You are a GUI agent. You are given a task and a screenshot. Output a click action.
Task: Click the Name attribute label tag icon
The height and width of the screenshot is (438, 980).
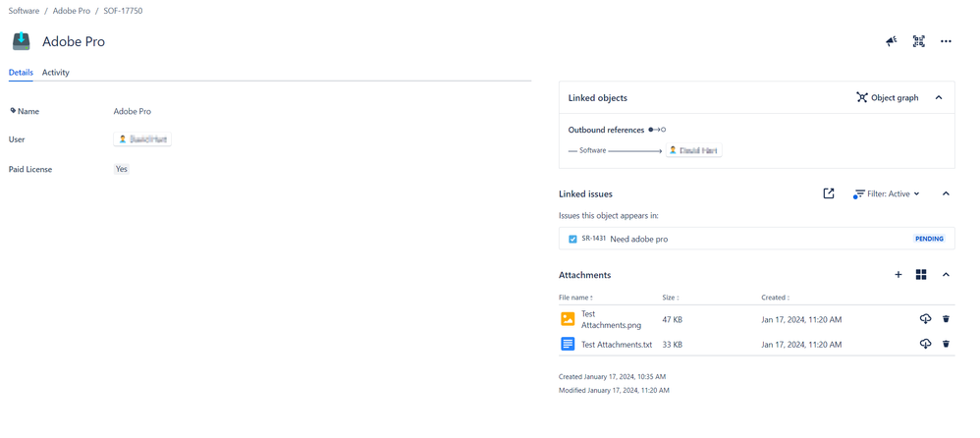pos(13,111)
